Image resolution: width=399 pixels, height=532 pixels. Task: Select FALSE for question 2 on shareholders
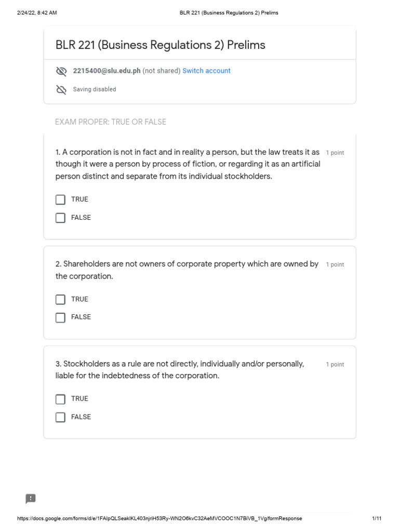(61, 317)
